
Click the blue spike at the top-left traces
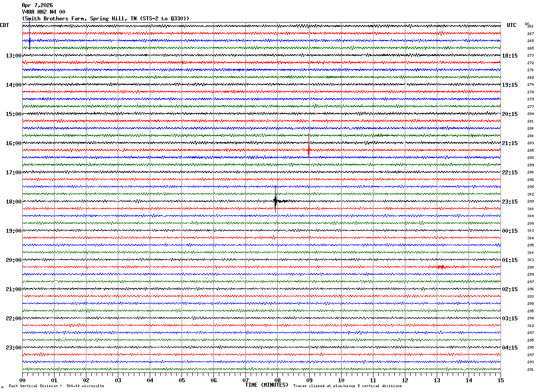tap(29, 35)
